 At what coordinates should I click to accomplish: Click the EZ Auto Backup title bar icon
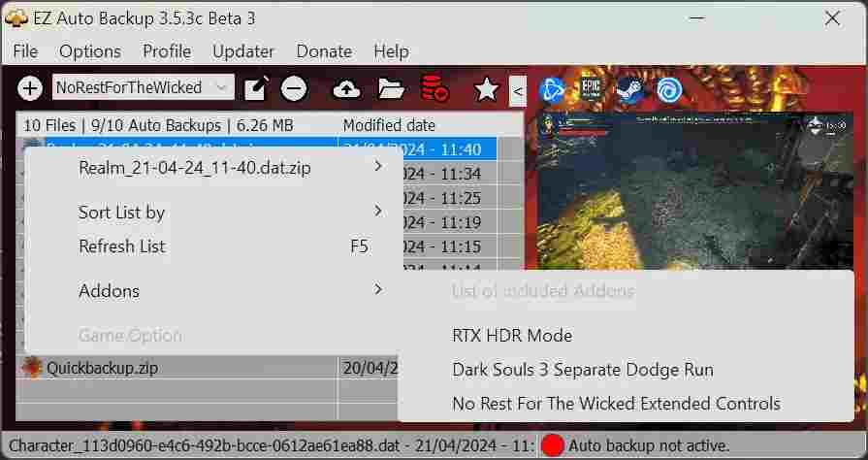[16, 18]
